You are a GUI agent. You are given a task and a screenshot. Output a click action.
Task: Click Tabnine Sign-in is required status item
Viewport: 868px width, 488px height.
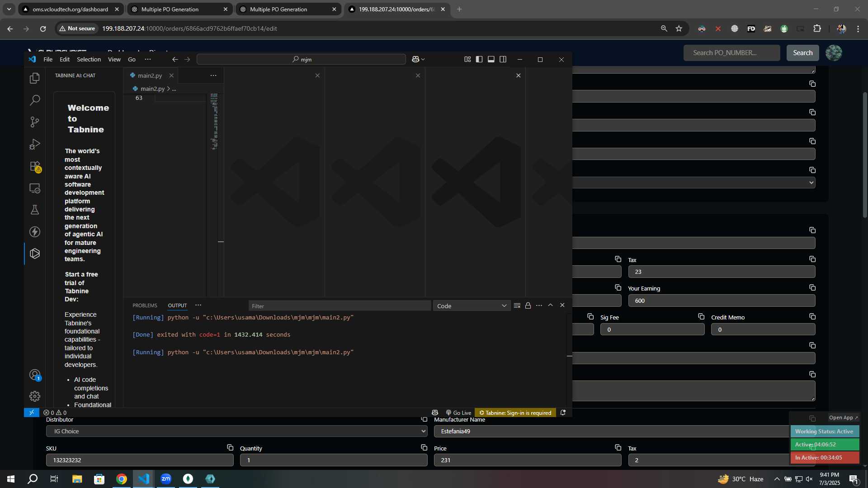pyautogui.click(x=515, y=413)
